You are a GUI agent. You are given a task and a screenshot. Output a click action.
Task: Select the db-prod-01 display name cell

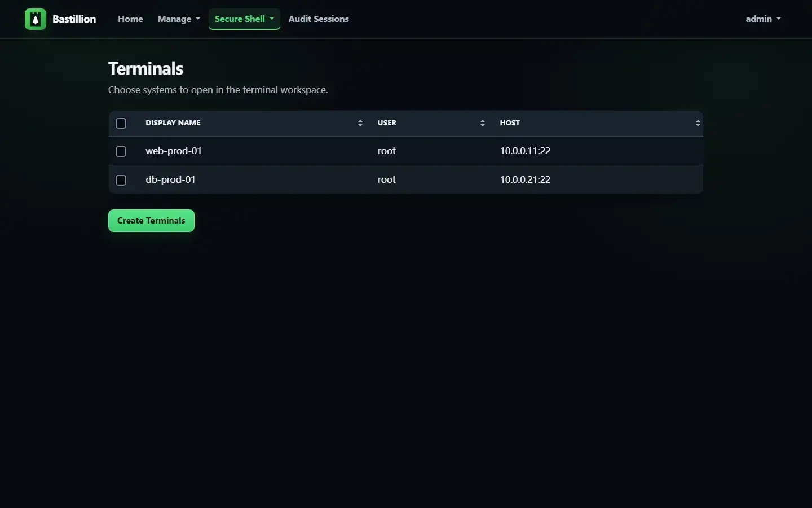click(170, 180)
